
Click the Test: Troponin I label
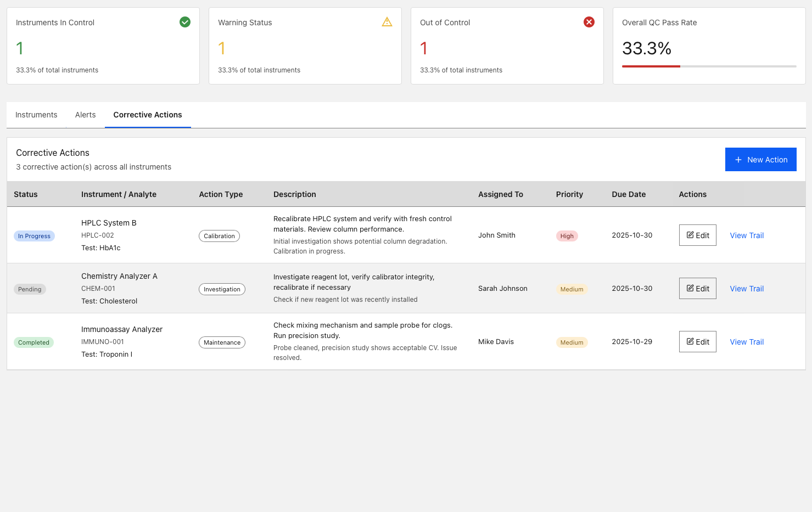(x=107, y=355)
